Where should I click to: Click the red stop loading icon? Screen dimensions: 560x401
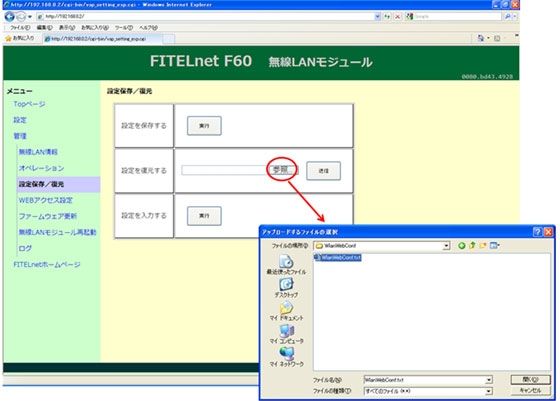point(397,16)
